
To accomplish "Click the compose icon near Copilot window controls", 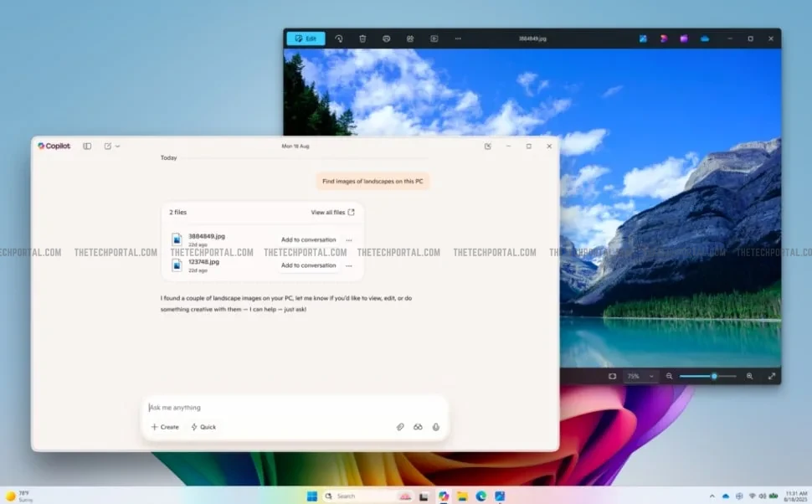I will 488,146.
